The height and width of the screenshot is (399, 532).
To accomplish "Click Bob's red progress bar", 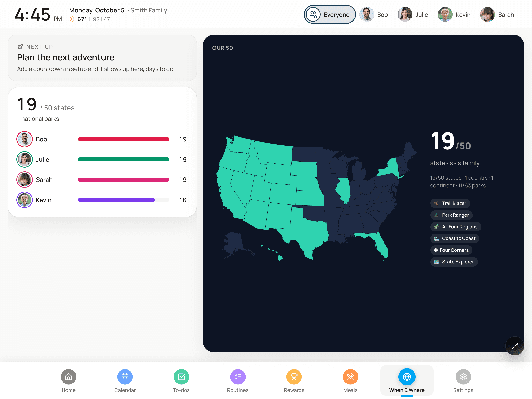I will point(124,139).
